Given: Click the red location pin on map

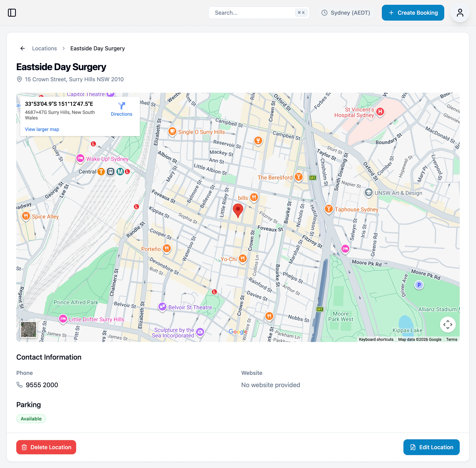Looking at the screenshot, I should pos(238,210).
